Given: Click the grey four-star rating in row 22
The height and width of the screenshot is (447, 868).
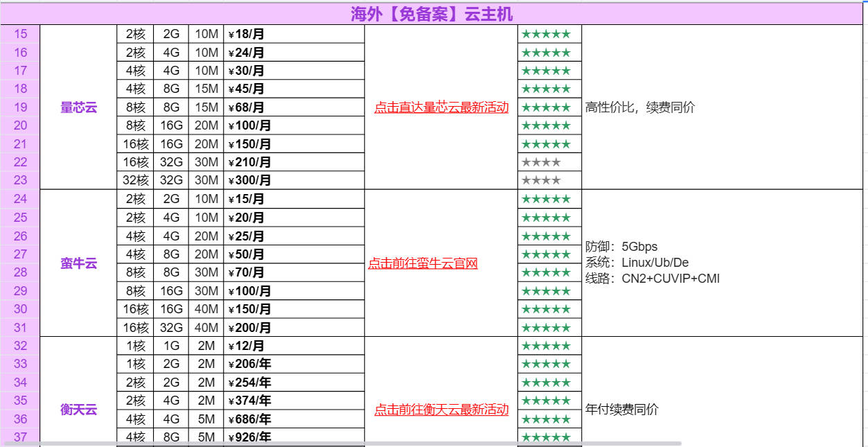Looking at the screenshot, I should tap(541, 162).
